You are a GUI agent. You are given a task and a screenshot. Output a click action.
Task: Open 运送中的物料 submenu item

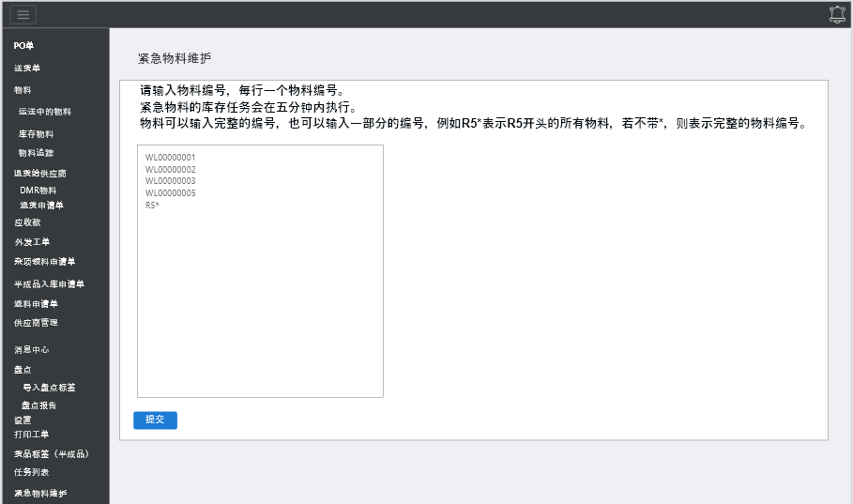(44, 112)
